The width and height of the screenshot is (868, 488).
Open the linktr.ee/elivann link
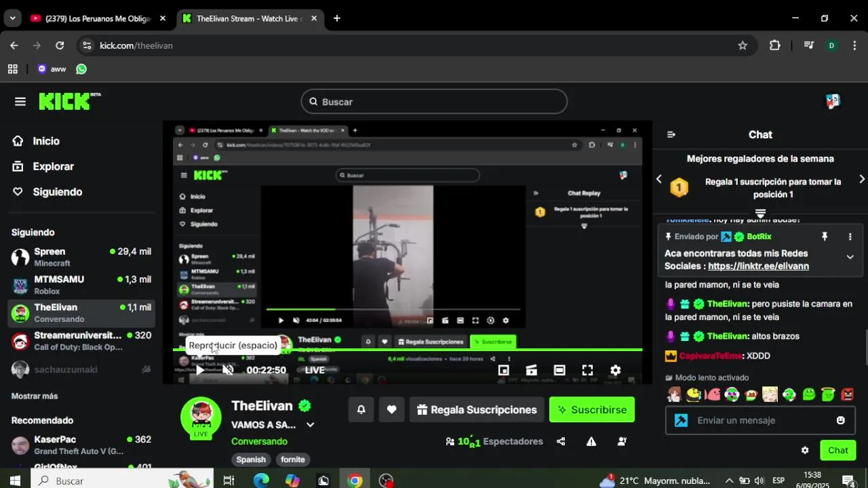tap(758, 266)
